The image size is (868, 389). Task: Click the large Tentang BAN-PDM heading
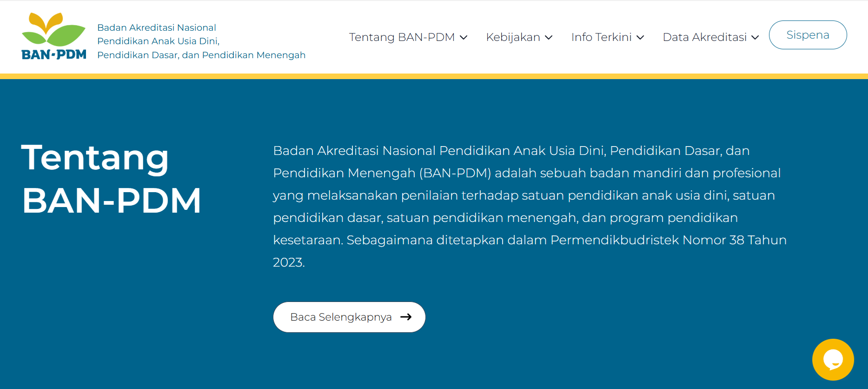(112, 179)
